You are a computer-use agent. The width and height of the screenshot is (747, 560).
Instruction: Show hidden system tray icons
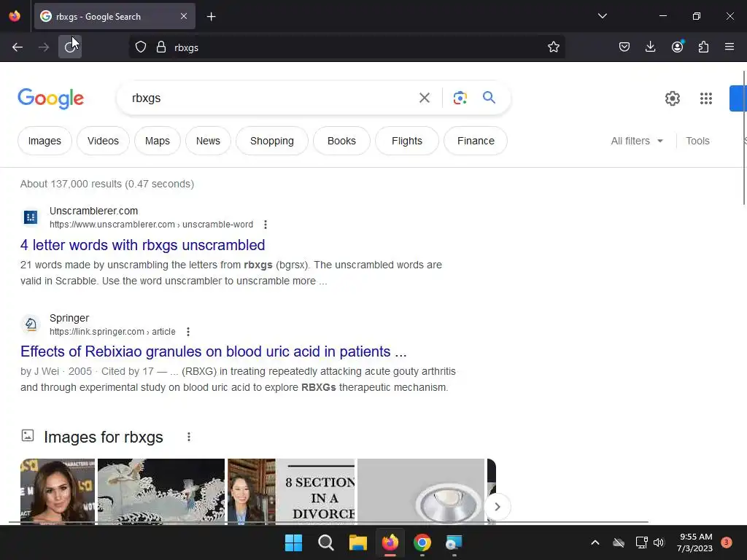[x=595, y=542]
